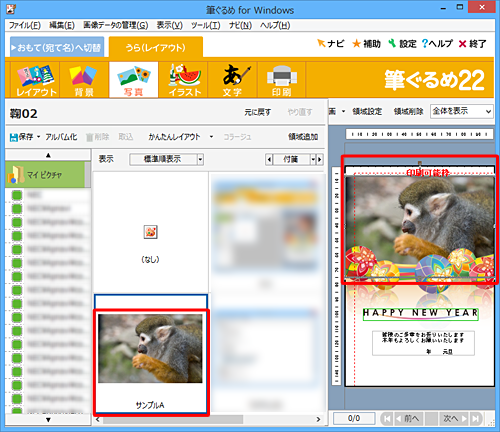
Task: Go to first page navigation button
Action: coord(387,418)
